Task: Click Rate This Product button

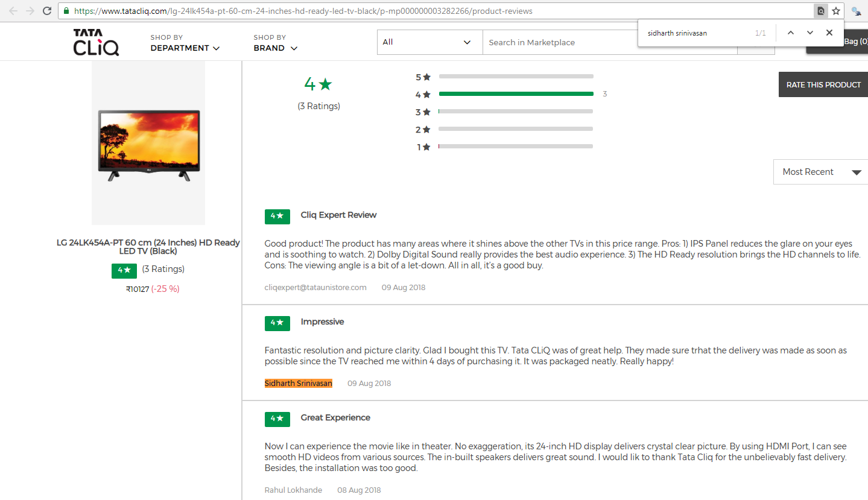Action: 823,84
